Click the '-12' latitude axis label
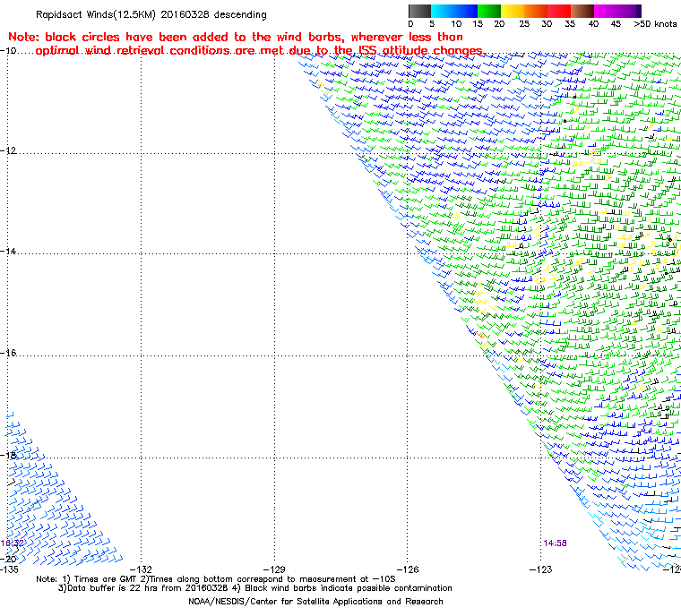681x616 pixels. (x=8, y=150)
